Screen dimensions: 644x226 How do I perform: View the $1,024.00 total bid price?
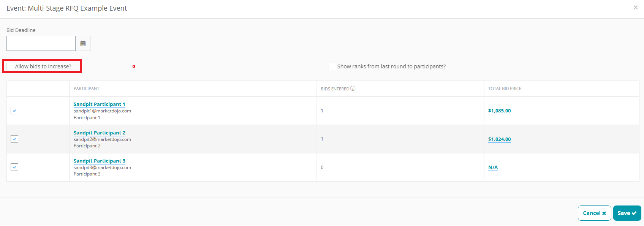click(x=499, y=139)
